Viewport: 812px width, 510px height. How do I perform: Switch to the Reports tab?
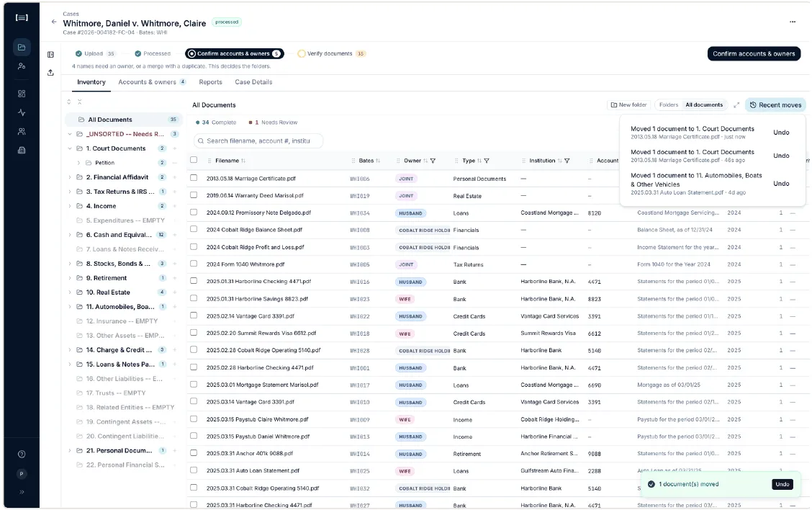(210, 82)
